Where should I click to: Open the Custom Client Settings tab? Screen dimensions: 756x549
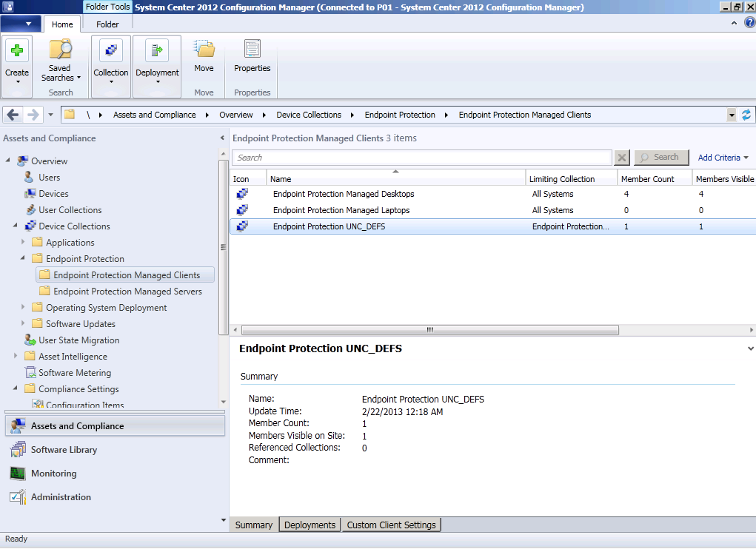coord(391,525)
